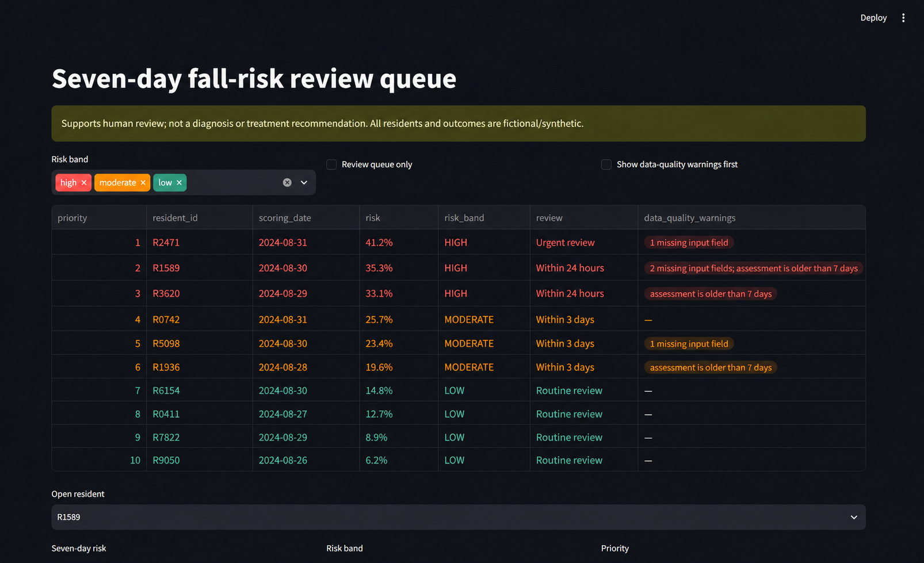Screen dimensions: 924x563
Task: Click R5098's 1 missing input field warning
Action: point(689,344)
